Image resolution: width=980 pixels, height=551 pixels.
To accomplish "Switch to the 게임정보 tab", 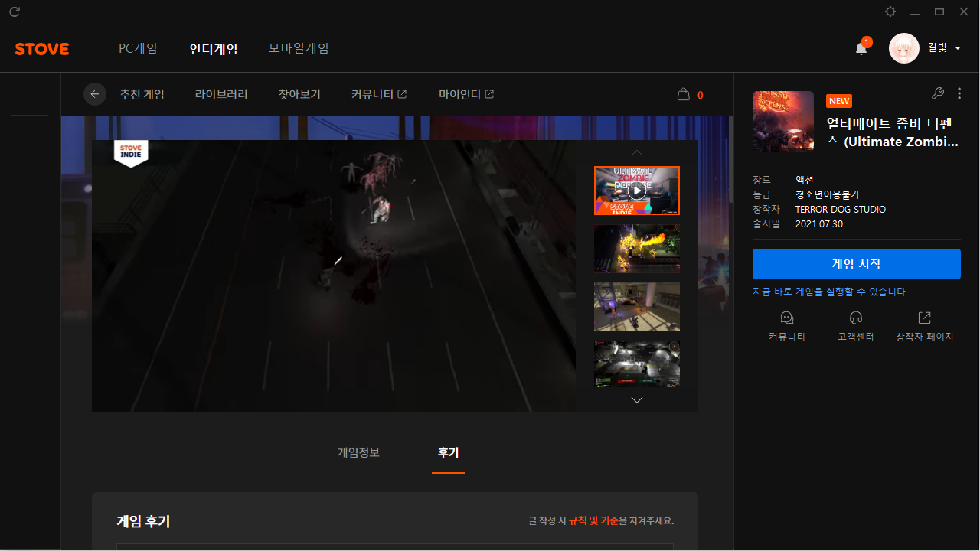I will [358, 452].
